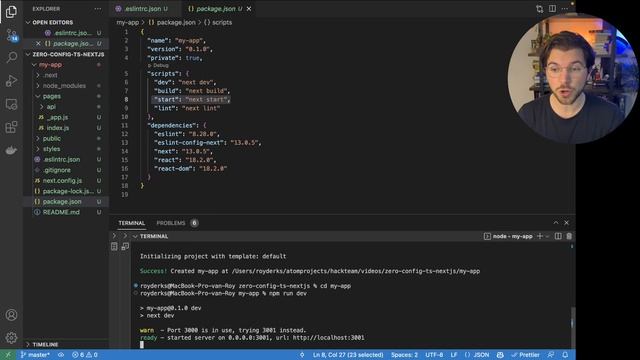Expand the TIMELINE section

click(66, 344)
